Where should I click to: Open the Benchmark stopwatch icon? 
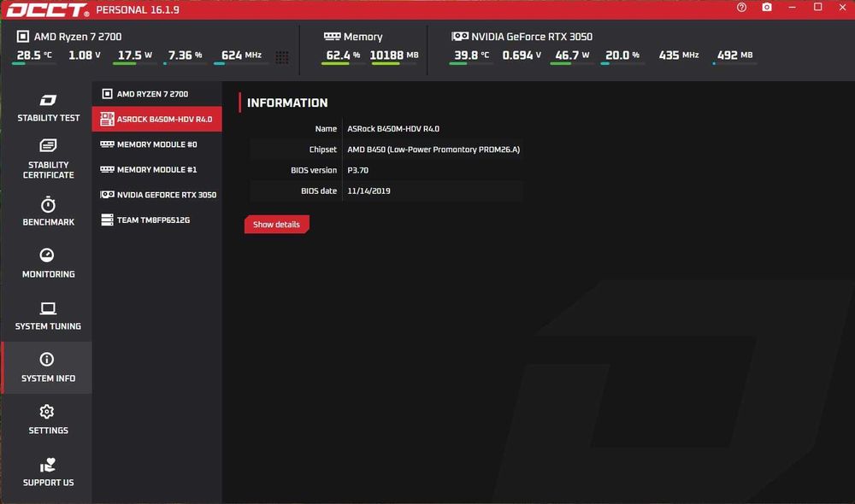tap(47, 204)
